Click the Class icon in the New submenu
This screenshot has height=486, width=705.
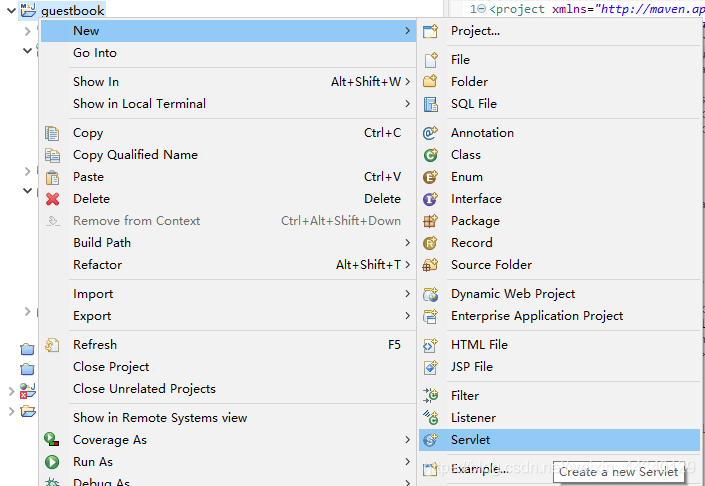point(431,155)
